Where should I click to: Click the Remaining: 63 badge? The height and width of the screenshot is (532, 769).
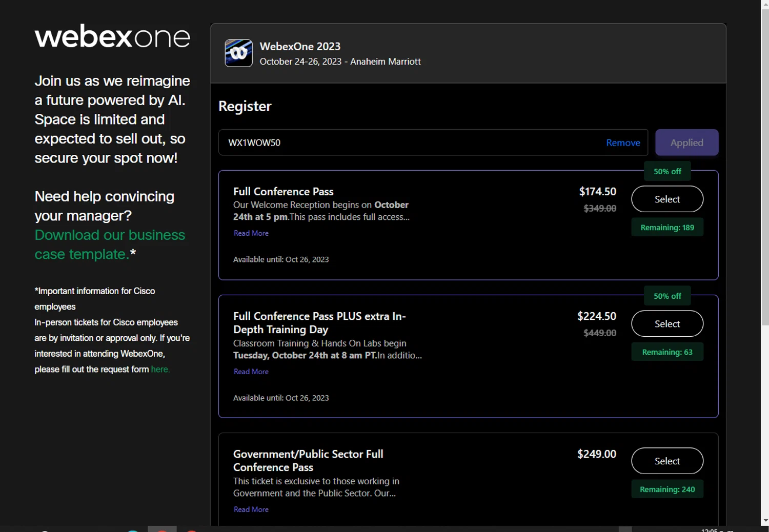click(667, 352)
